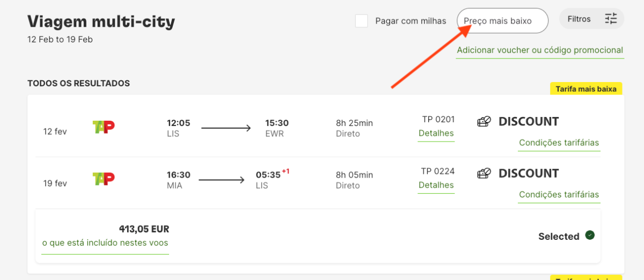Click Adicionar voucher ou código promocional link
The width and height of the screenshot is (644, 280).
click(x=539, y=50)
